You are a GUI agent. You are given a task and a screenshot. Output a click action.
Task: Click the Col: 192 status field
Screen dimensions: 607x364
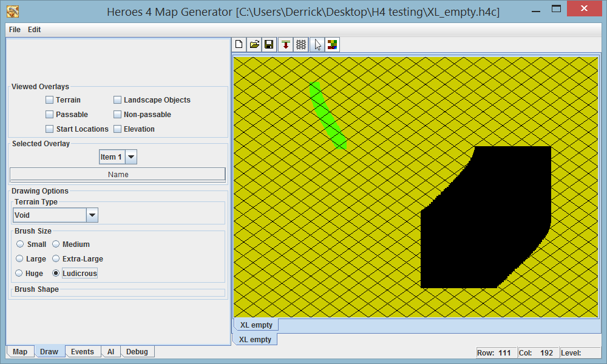[538, 353]
